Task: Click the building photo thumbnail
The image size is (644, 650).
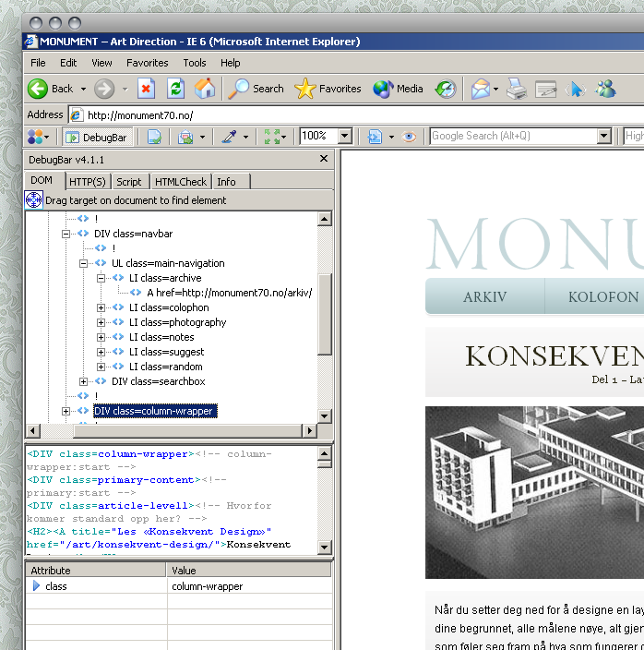Action: pos(534,492)
